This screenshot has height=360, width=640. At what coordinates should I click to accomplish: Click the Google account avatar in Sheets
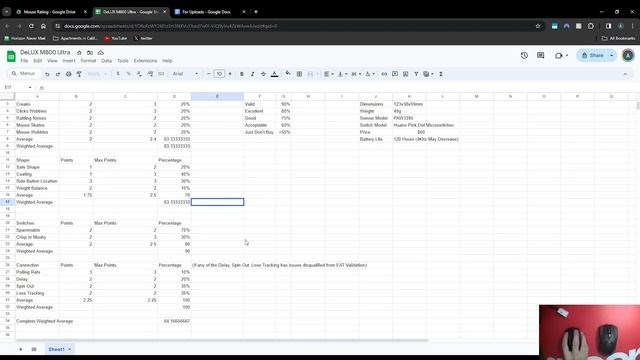click(628, 55)
